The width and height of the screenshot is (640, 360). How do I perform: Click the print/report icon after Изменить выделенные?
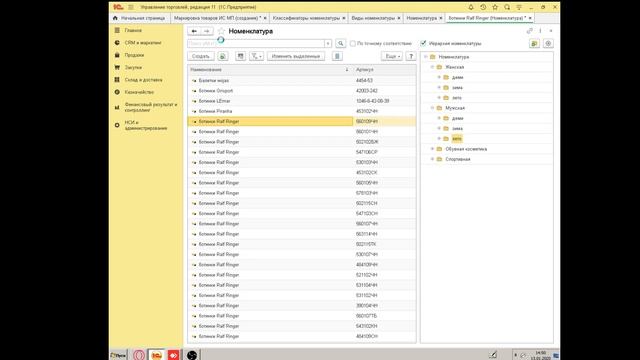[x=337, y=56]
